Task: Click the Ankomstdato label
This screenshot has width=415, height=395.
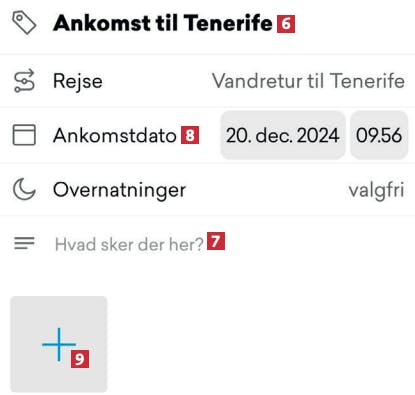Action: [x=115, y=135]
